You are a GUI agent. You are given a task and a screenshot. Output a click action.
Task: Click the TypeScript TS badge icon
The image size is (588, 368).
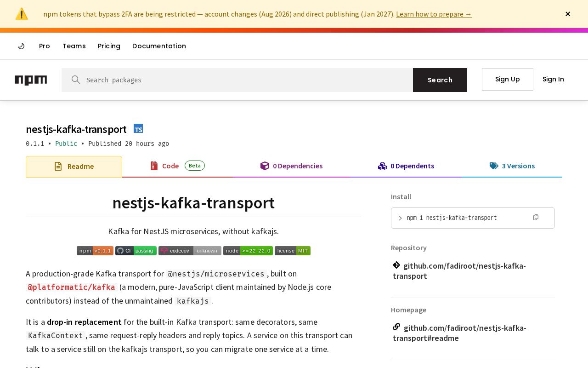[x=138, y=129]
